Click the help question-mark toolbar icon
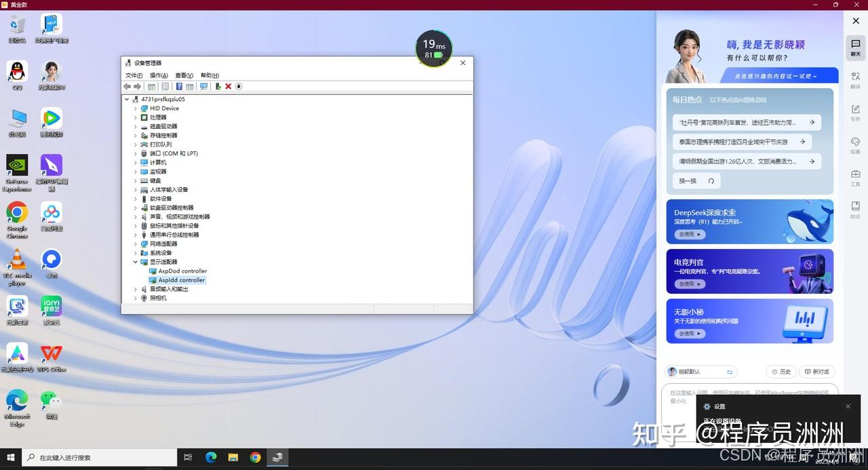This screenshot has width=868, height=470. [179, 86]
